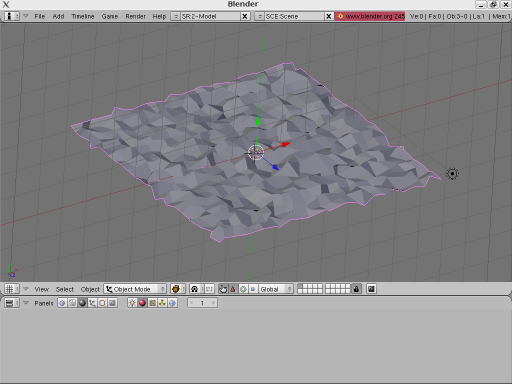The image size is (512, 384).
Task: Open the View menu in 3D header
Action: click(x=42, y=289)
